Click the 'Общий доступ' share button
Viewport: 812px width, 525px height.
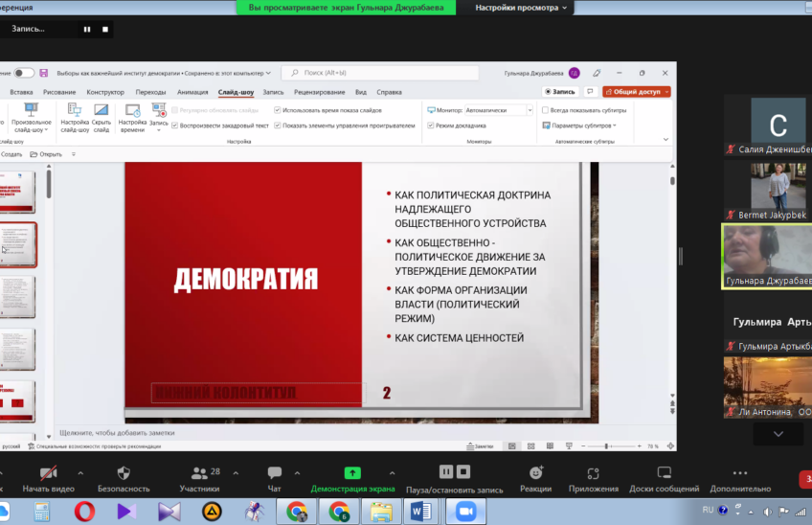pyautogui.click(x=636, y=92)
